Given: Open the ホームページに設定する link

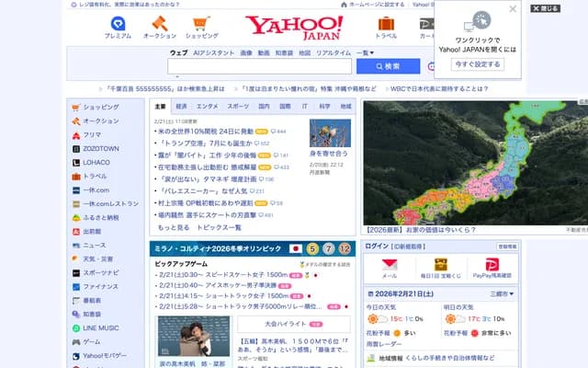Looking at the screenshot, I should click(x=373, y=5).
